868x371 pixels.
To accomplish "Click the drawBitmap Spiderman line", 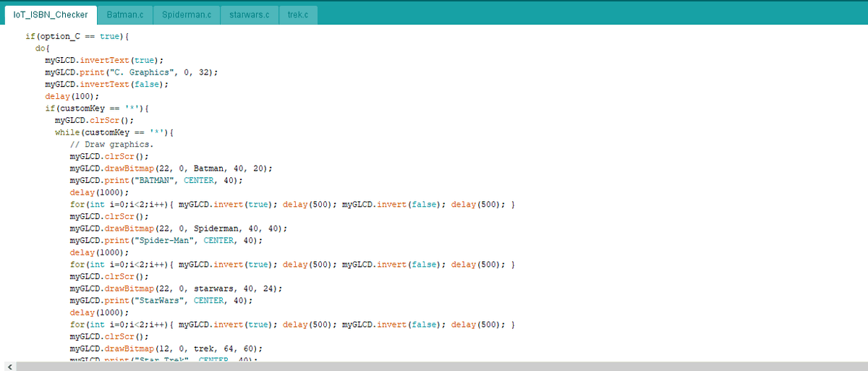I will pos(178,229).
